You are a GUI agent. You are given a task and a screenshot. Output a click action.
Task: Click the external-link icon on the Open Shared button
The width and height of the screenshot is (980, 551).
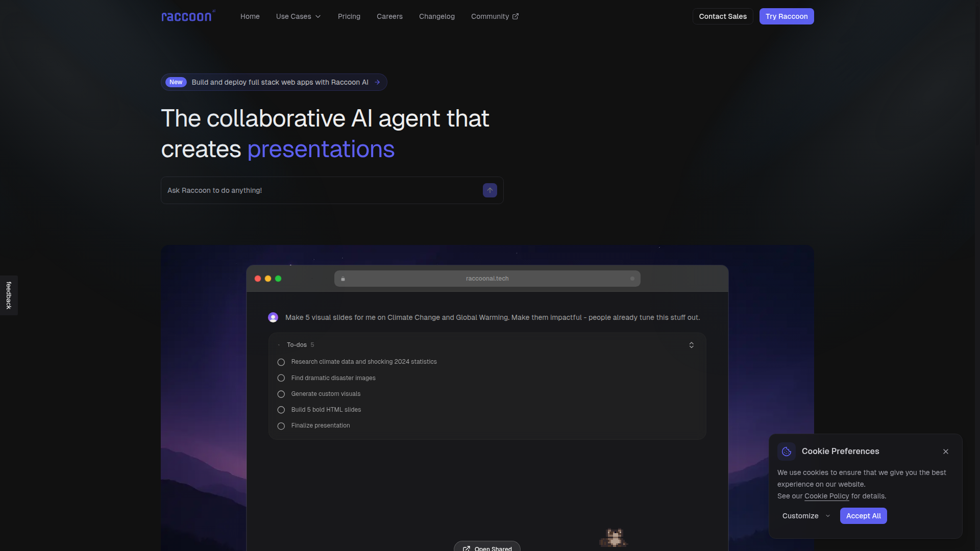pyautogui.click(x=467, y=548)
